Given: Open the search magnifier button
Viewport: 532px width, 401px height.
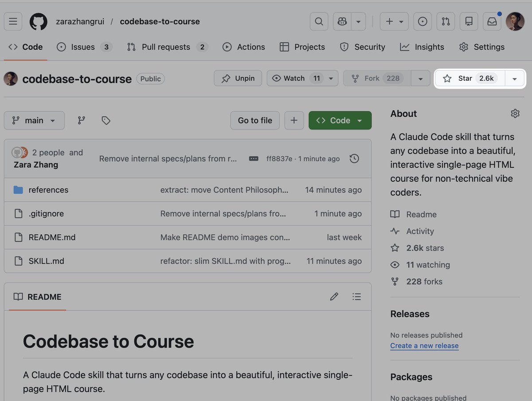Looking at the screenshot, I should point(319,21).
